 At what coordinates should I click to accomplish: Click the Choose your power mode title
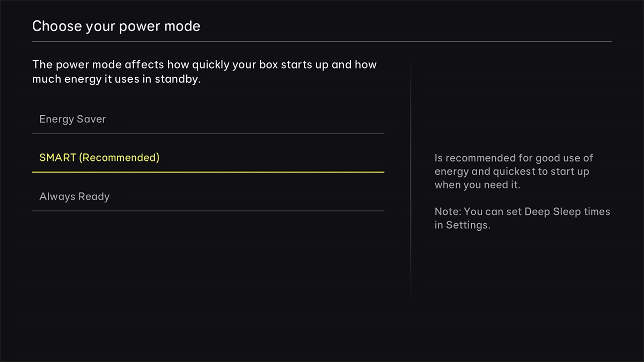coord(116,26)
